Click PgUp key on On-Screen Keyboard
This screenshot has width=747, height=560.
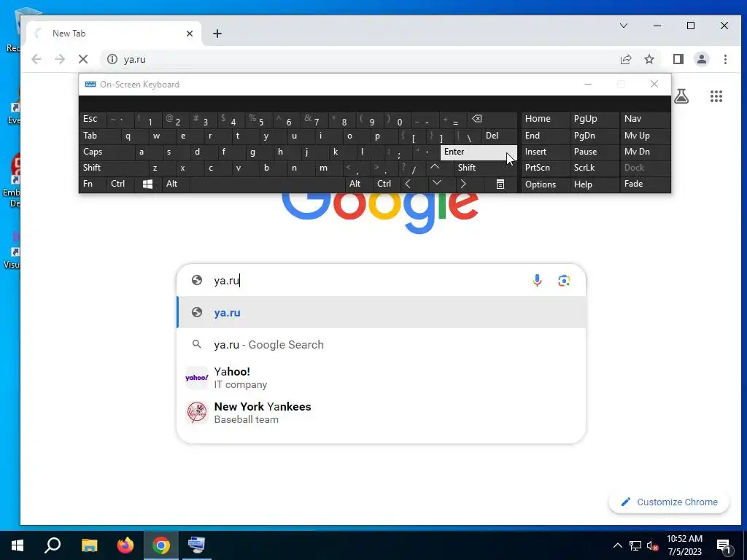click(595, 119)
